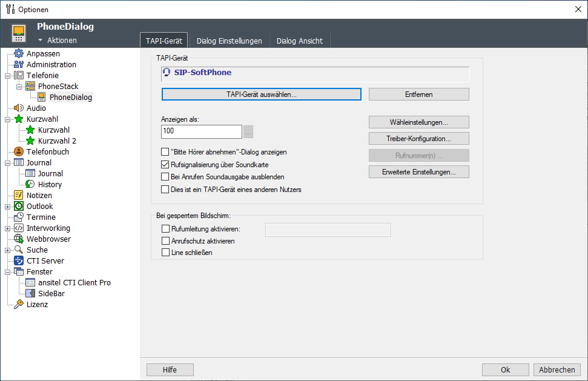This screenshot has width=588, height=381.
Task: Enable Rufumleitung aktivieren
Action: pyautogui.click(x=164, y=228)
